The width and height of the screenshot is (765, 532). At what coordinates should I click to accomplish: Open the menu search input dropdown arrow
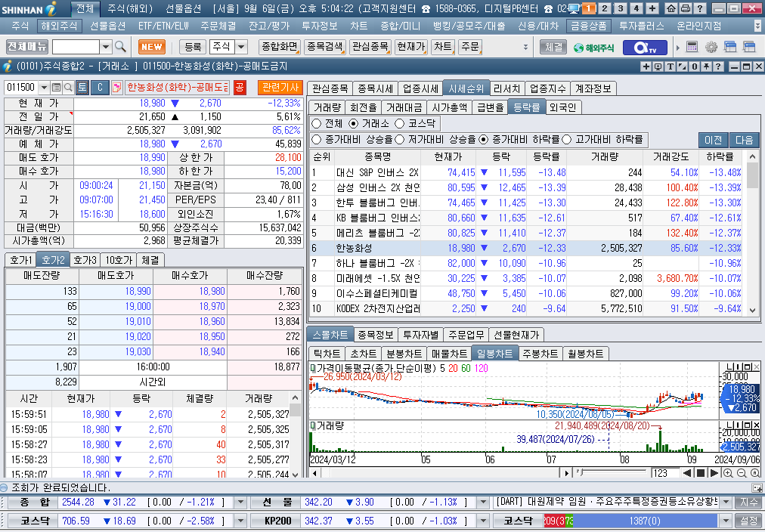(106, 47)
